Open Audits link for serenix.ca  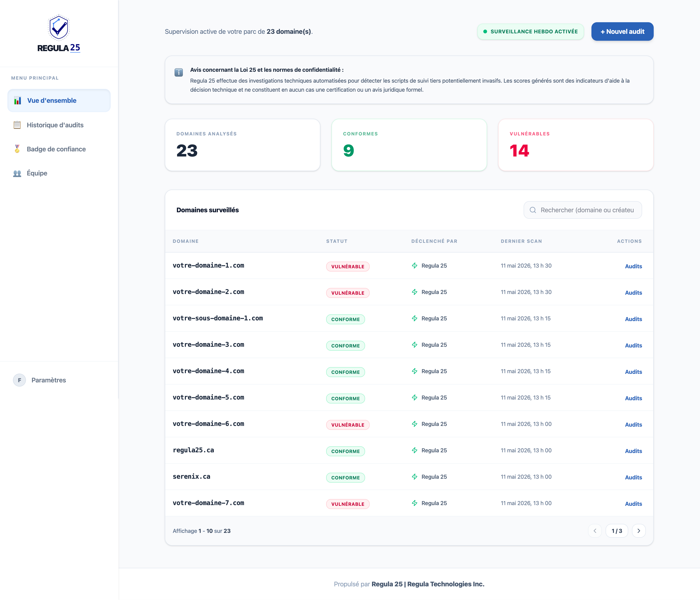click(633, 477)
